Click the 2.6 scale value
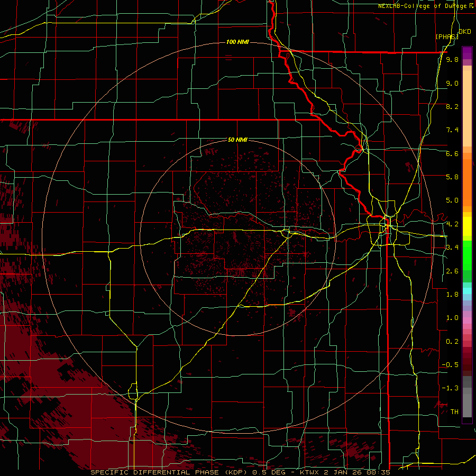476x476 pixels. point(452,271)
